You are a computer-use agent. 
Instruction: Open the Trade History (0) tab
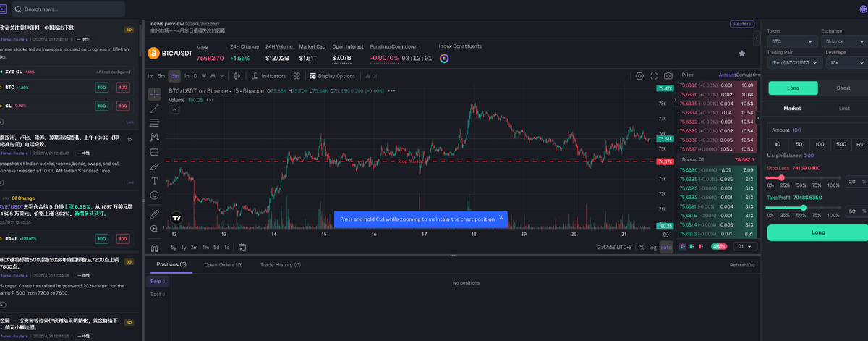pos(281,265)
